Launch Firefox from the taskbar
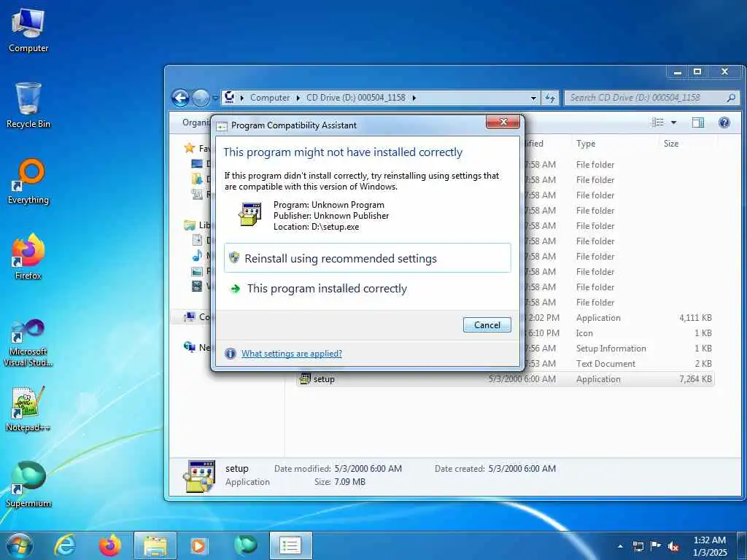This screenshot has height=560, width=747. tap(110, 545)
